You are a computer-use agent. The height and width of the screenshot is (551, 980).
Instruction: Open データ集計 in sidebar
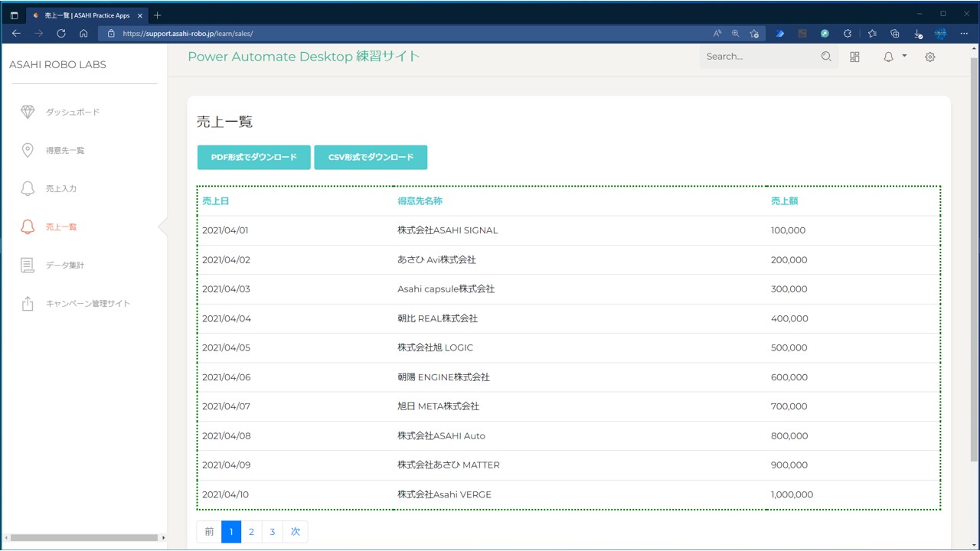pos(65,265)
